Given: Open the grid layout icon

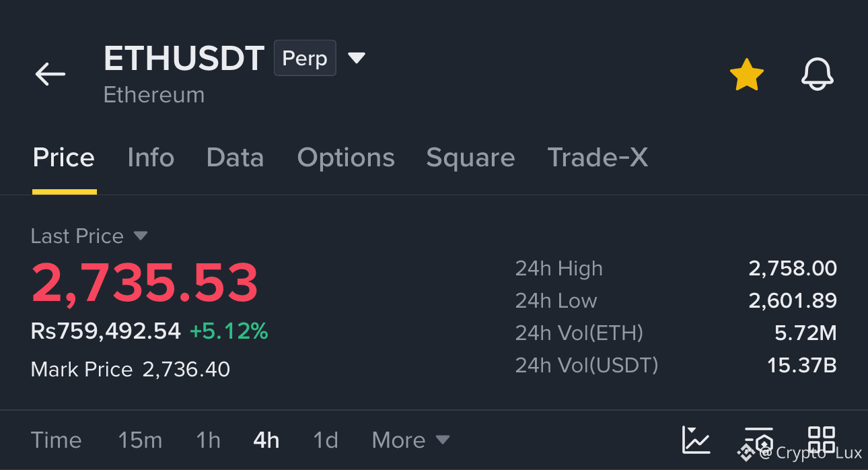Looking at the screenshot, I should click(x=822, y=440).
